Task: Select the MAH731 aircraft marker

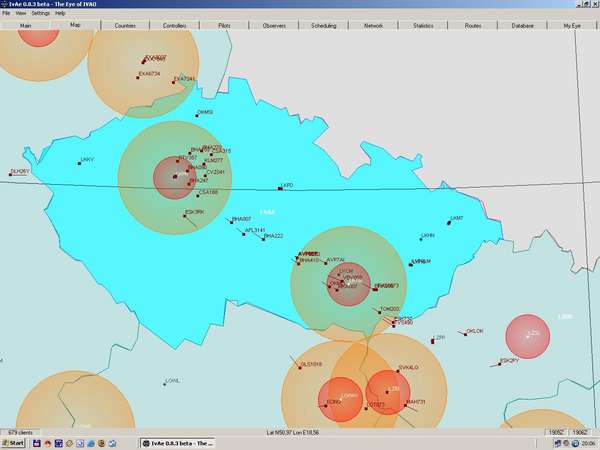Action: coord(406,405)
